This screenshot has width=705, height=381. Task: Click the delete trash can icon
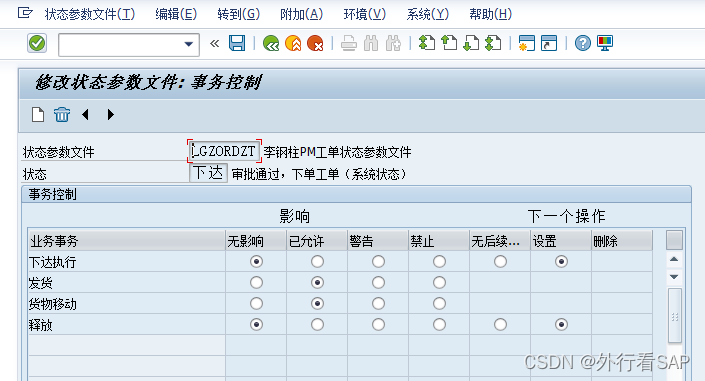coord(62,115)
